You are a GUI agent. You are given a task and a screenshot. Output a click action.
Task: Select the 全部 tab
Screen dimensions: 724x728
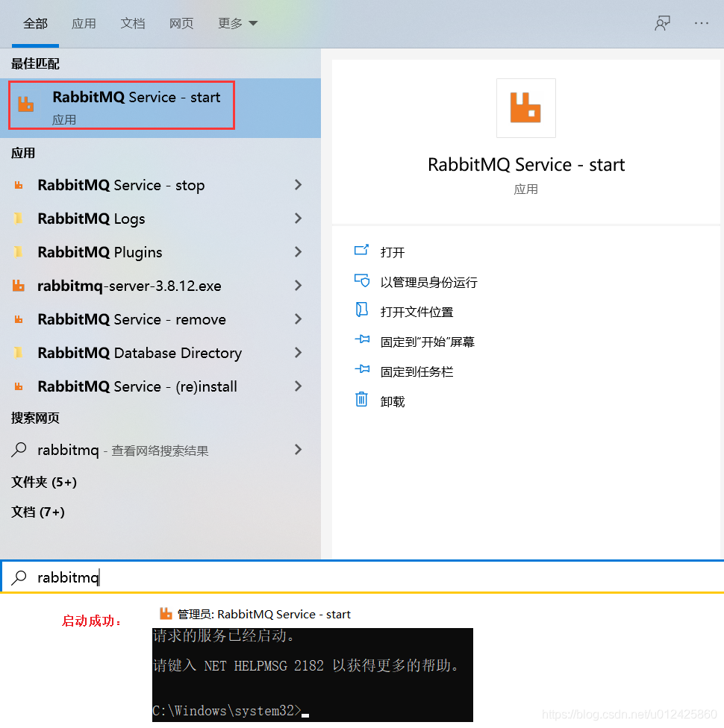tap(35, 23)
